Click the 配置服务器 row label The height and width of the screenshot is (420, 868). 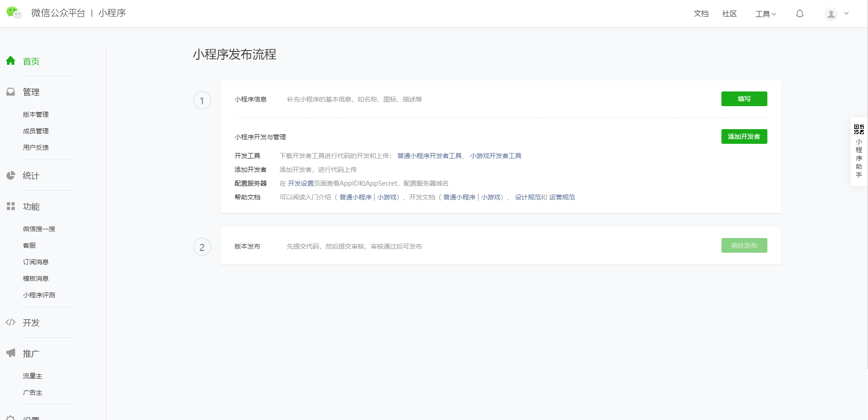point(250,183)
